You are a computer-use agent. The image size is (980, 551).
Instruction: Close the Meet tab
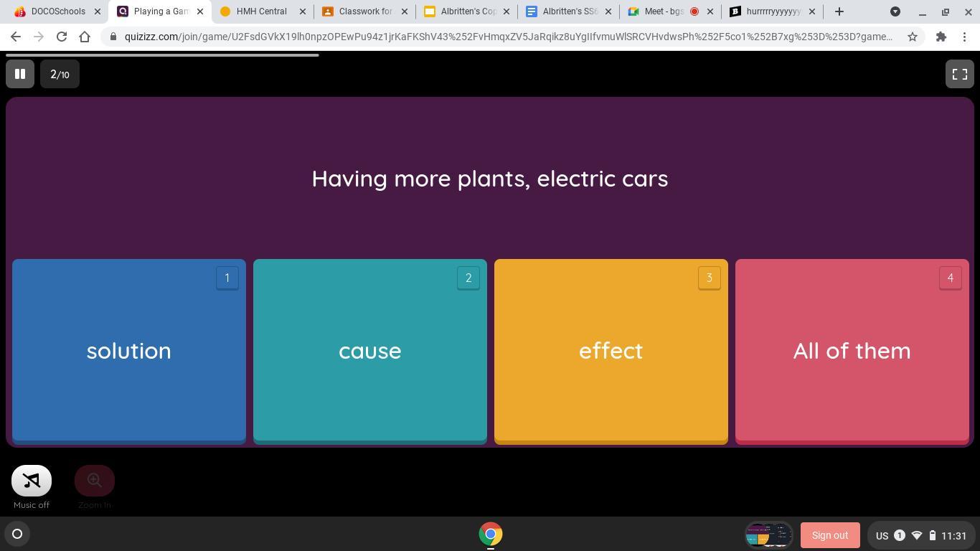710,11
